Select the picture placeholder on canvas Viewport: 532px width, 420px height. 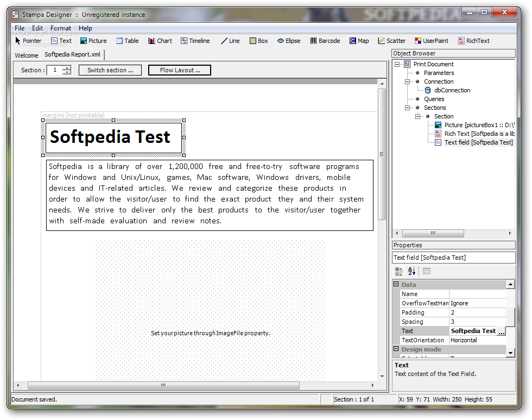(210, 310)
